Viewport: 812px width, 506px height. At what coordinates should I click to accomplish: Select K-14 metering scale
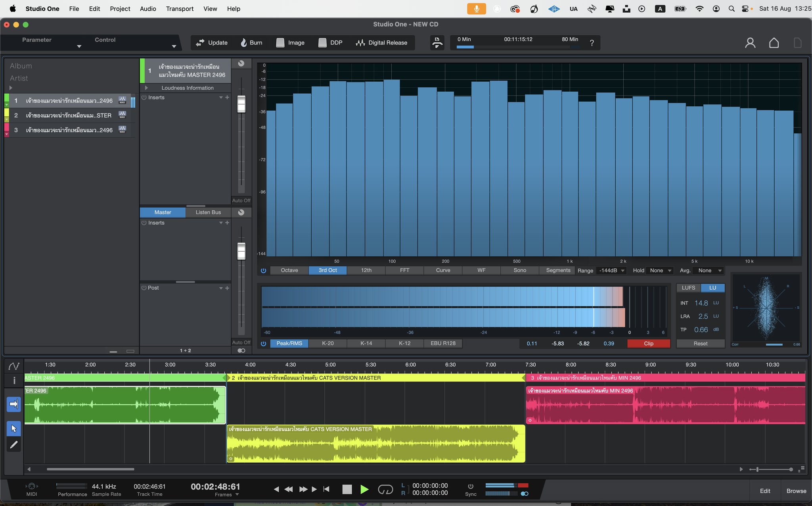(366, 344)
